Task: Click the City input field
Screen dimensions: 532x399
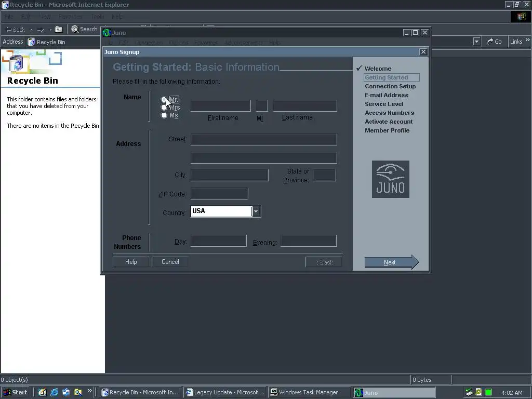Action: point(229,176)
